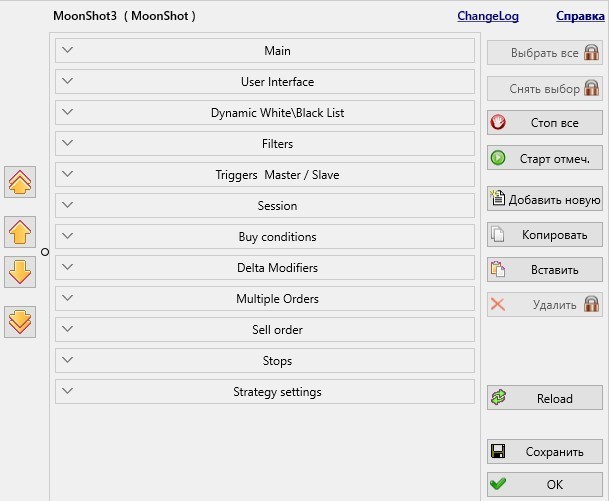Viewport: 609px width, 501px height.
Task: Stop all strategies with red hand button
Action: (545, 123)
